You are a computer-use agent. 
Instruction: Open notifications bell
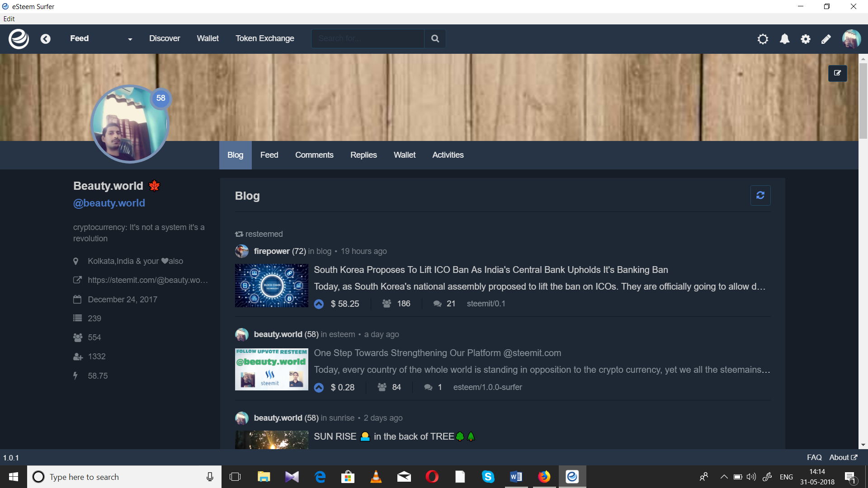pyautogui.click(x=785, y=39)
